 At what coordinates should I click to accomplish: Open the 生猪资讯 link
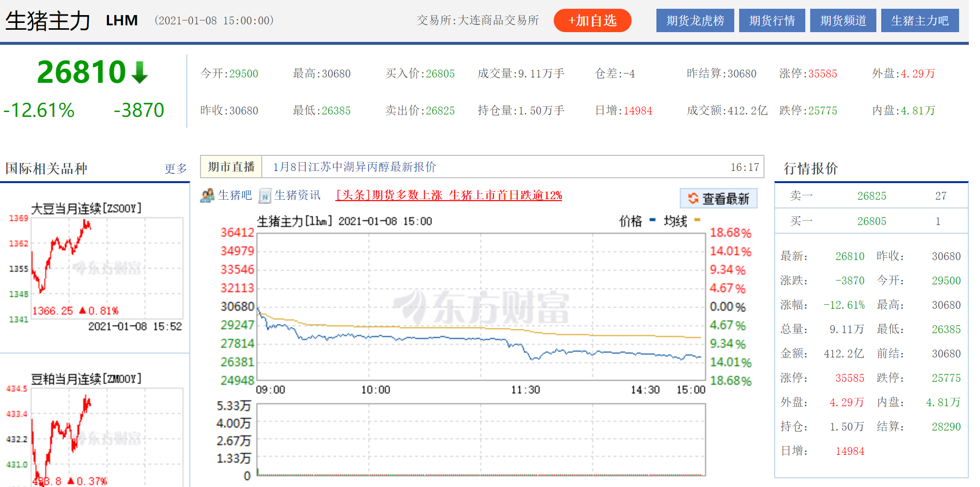point(297,195)
